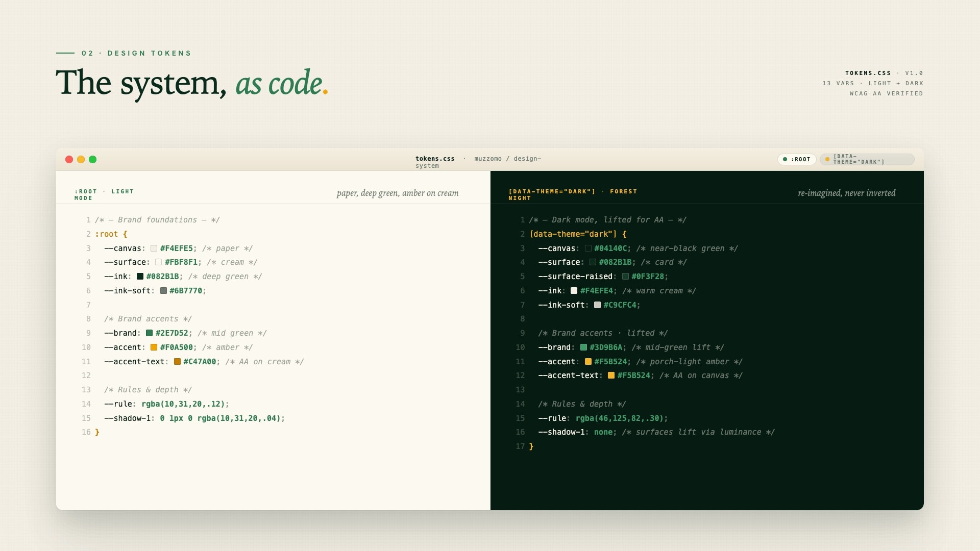Image resolution: width=980 pixels, height=551 pixels.
Task: Click the --ink-soft #6B7770 swatch
Action: click(163, 291)
